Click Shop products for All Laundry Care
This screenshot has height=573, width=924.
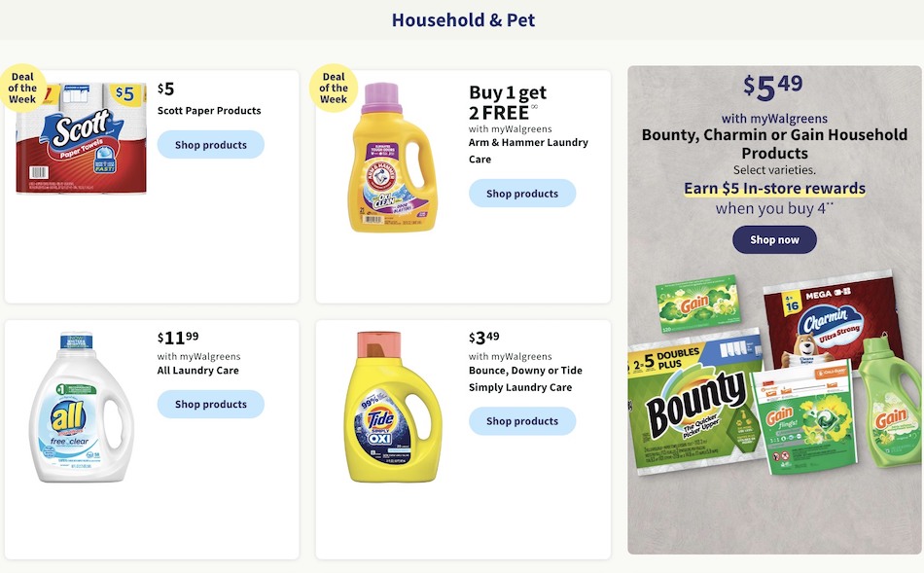[x=210, y=403]
